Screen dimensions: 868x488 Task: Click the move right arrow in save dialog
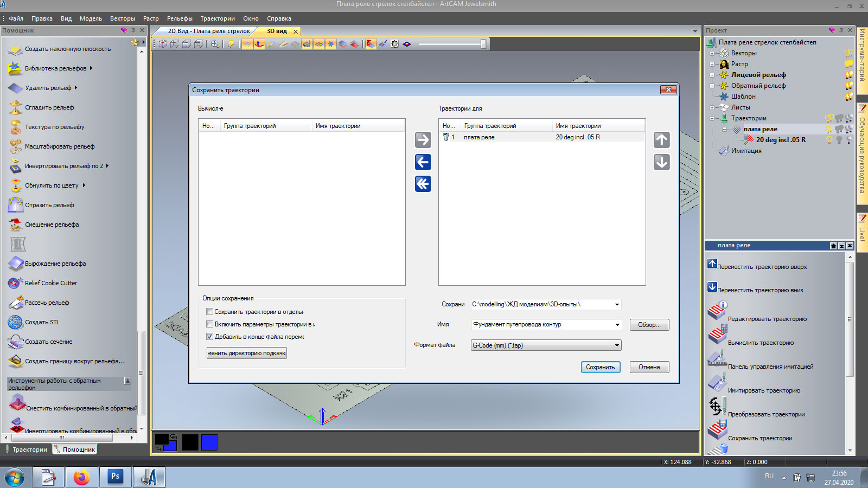coord(423,140)
